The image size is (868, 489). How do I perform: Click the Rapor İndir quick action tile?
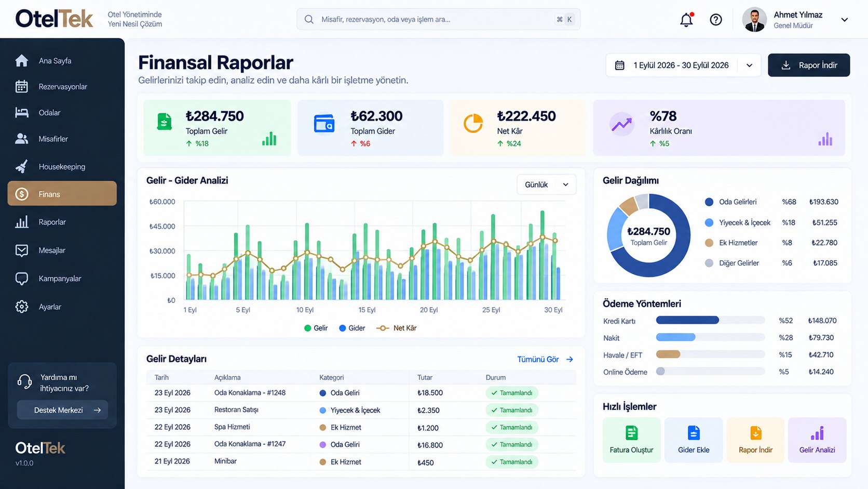tap(755, 440)
